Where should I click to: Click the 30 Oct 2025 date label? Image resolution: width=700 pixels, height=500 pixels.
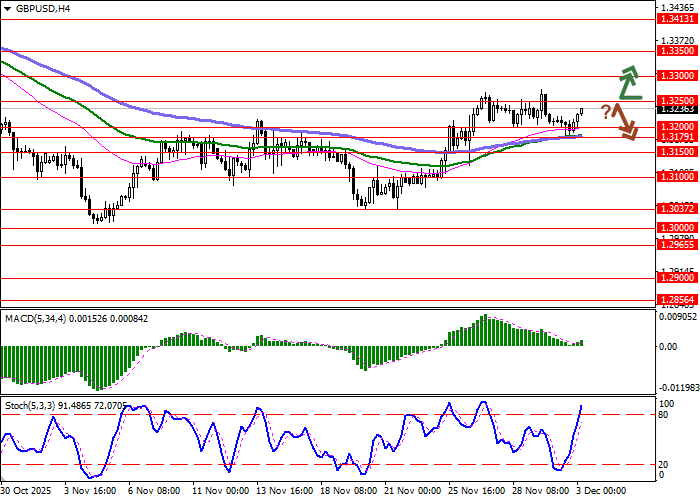[x=24, y=492]
